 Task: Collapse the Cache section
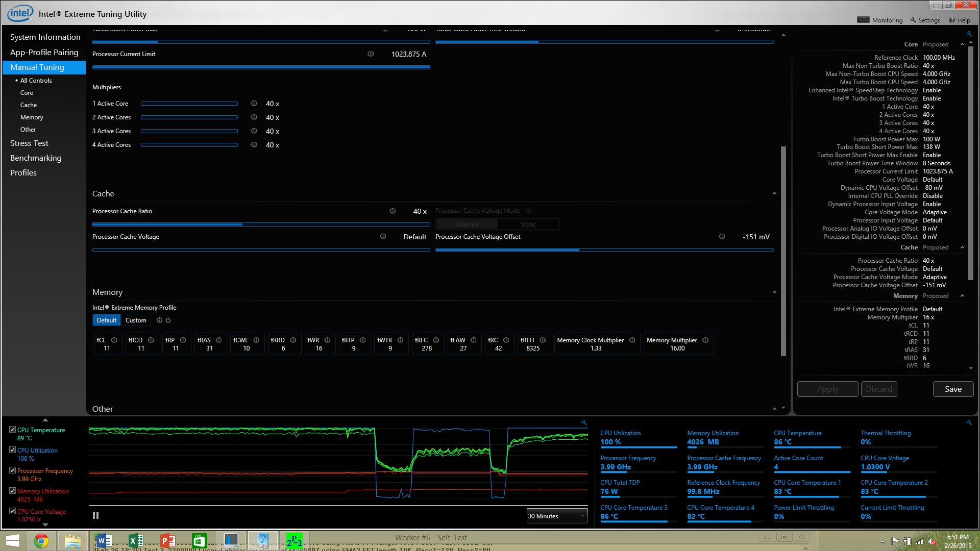(x=774, y=194)
